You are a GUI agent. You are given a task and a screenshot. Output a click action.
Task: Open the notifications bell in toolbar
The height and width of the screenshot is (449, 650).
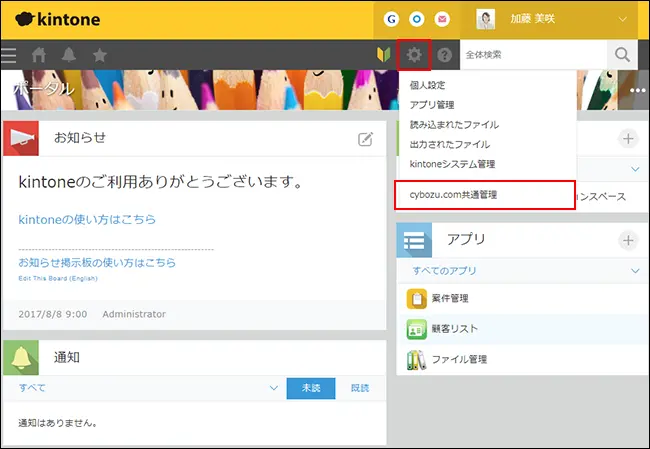(69, 55)
